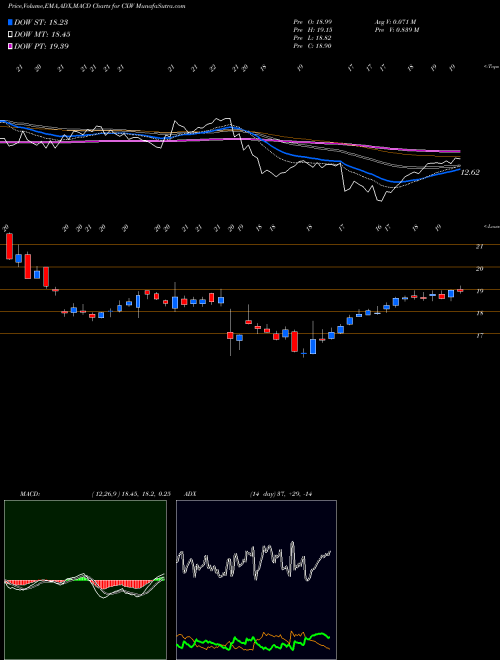
Task: Click the first tall red candlestick near 21
Action: pos(9,246)
